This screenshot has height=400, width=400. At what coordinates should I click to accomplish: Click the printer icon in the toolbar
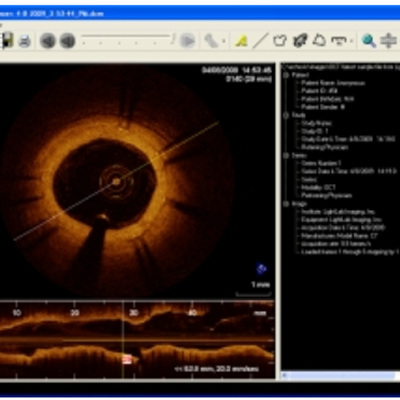pos(25,41)
